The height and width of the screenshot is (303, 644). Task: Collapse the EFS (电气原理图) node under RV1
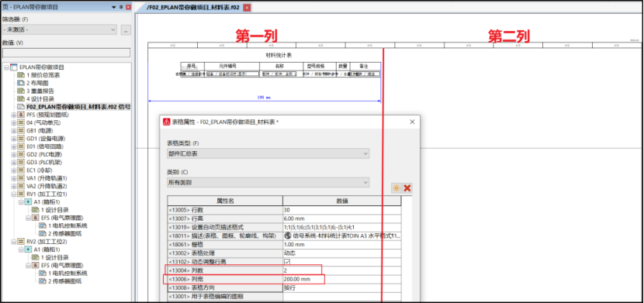[x=29, y=218]
